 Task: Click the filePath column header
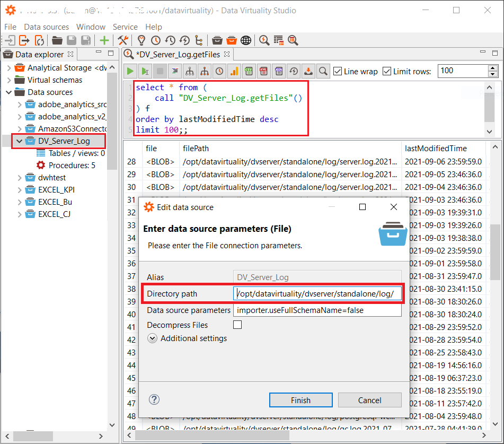(196, 149)
